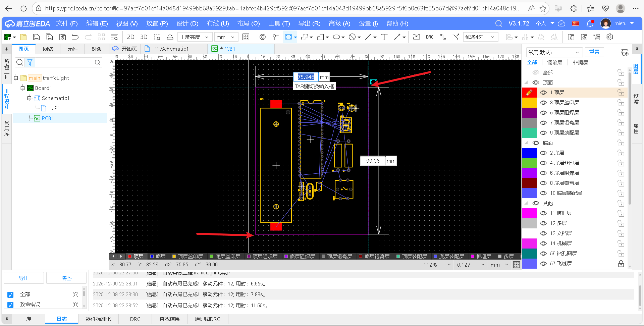644x326 pixels.
Task: Click the blue 2 底层 color swatch
Action: pyautogui.click(x=529, y=153)
